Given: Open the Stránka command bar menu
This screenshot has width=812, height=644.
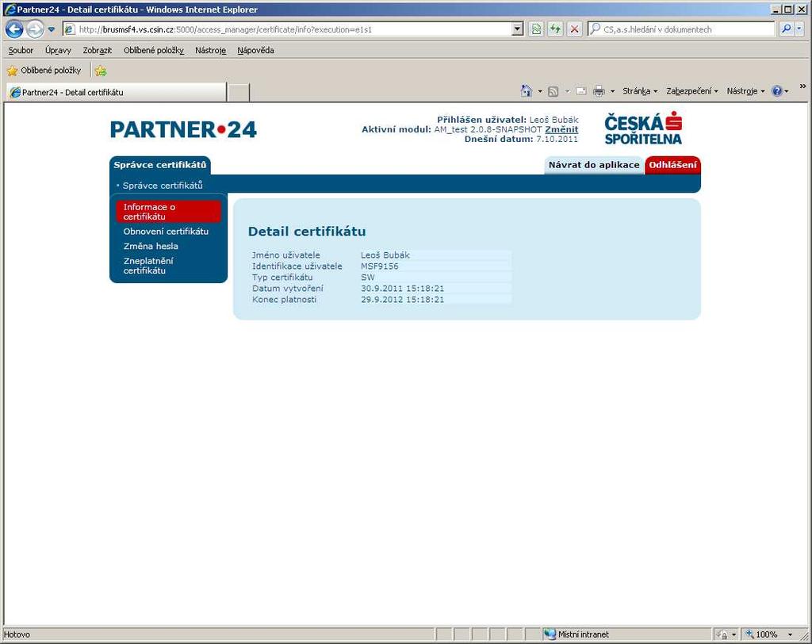Looking at the screenshot, I should (x=640, y=91).
